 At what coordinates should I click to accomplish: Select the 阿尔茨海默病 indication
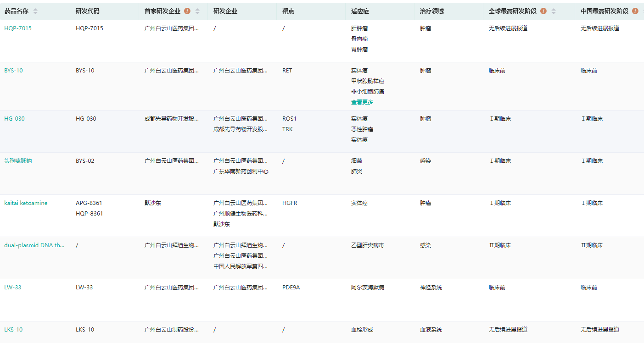(x=368, y=288)
